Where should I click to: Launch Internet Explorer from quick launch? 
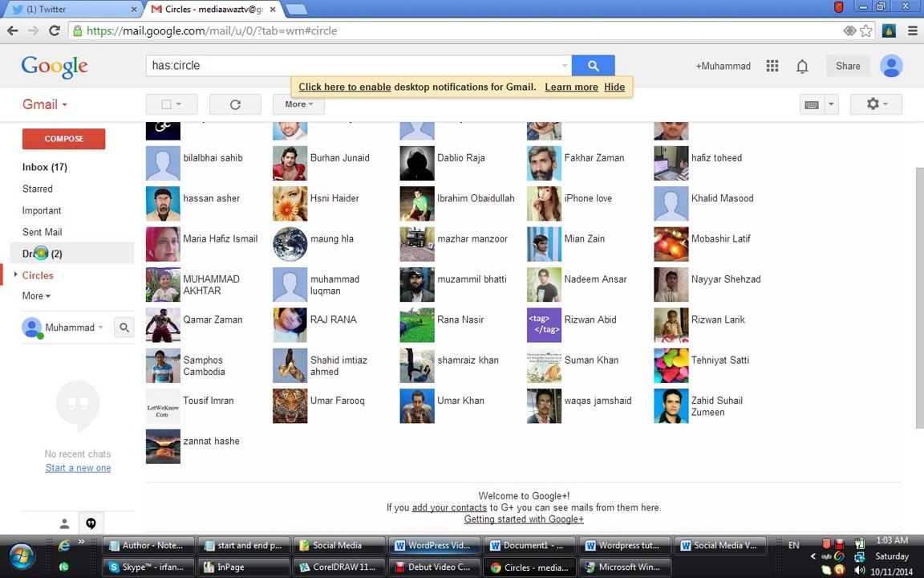(65, 546)
